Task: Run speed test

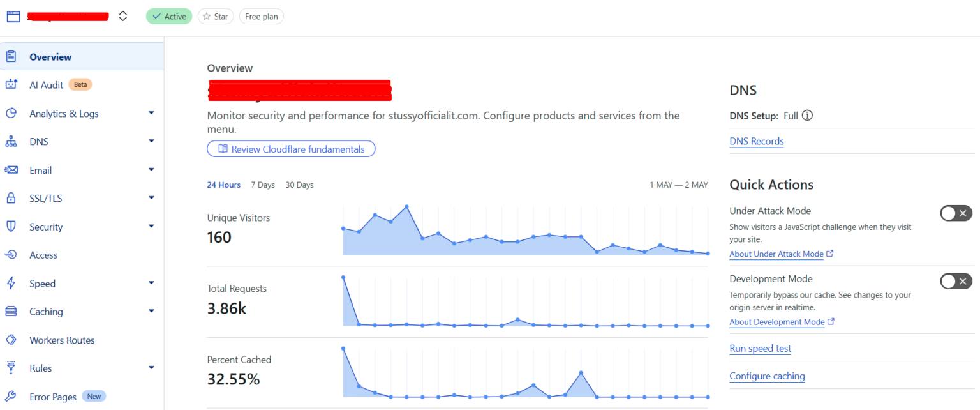Action: pyautogui.click(x=760, y=348)
